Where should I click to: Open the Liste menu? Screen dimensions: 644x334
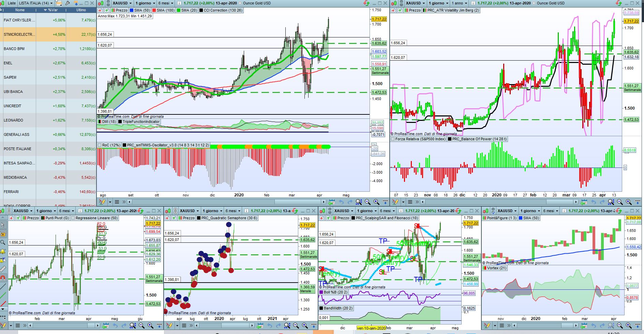pyautogui.click(x=12, y=3)
